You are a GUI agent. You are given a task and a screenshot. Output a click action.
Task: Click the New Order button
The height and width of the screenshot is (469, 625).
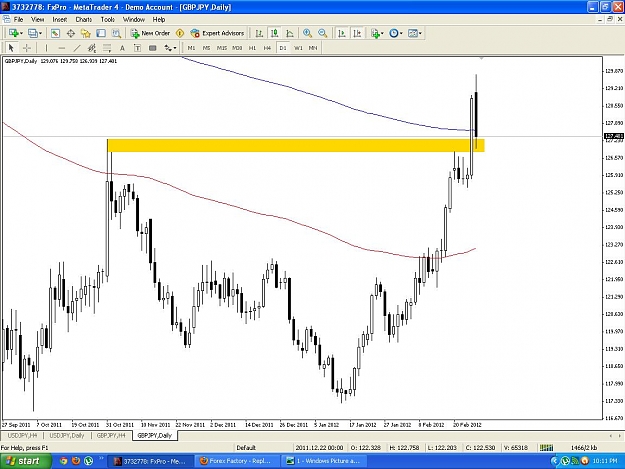click(x=150, y=33)
